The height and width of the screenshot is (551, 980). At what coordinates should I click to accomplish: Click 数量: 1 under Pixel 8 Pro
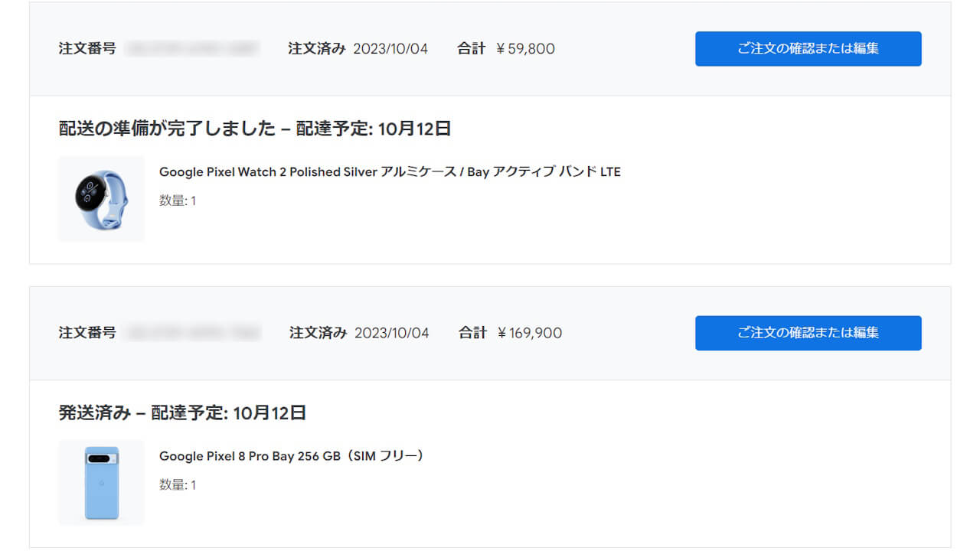coord(178,485)
